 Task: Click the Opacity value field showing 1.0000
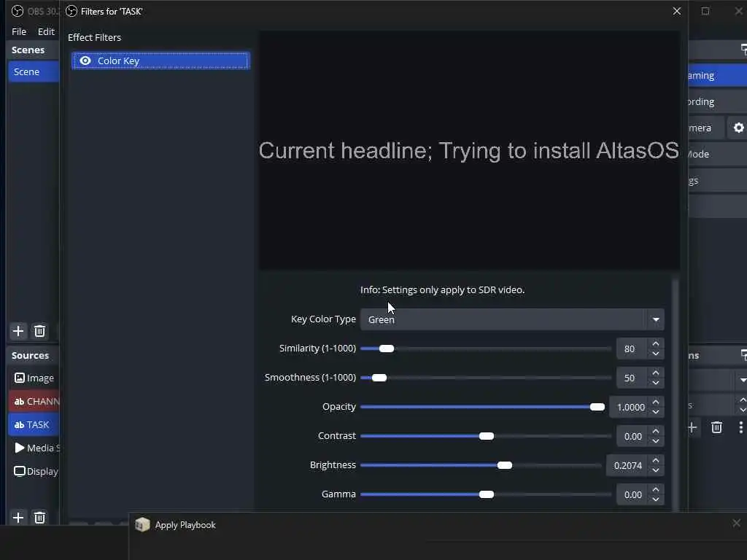click(629, 407)
